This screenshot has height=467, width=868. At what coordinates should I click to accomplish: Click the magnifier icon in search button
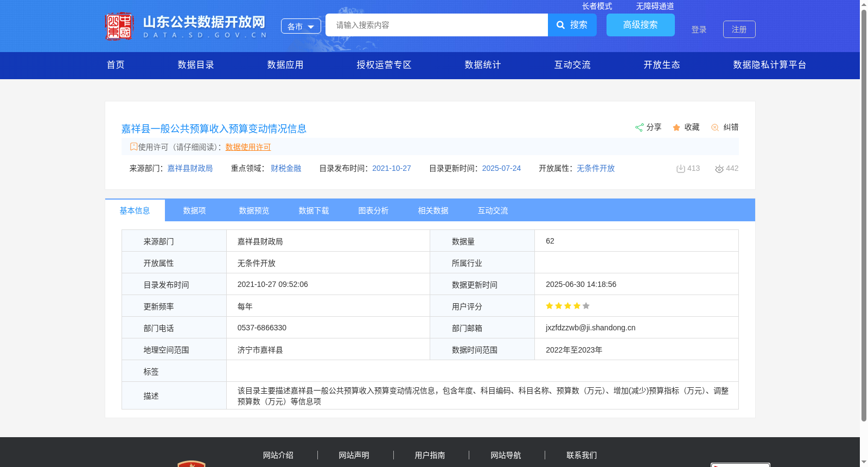tap(561, 25)
